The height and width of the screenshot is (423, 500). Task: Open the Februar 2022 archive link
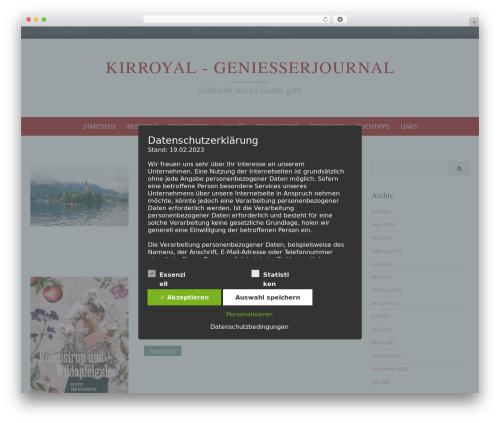pos(386,290)
